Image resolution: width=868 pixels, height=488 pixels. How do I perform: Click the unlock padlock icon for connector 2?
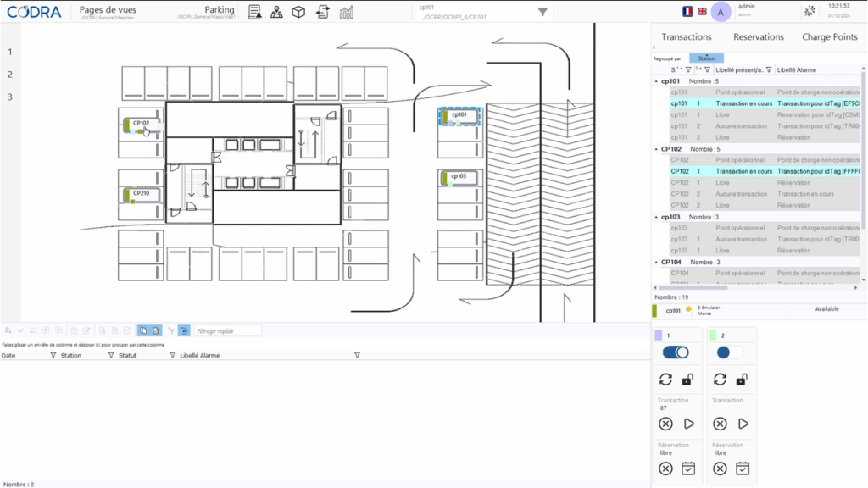pyautogui.click(x=742, y=380)
